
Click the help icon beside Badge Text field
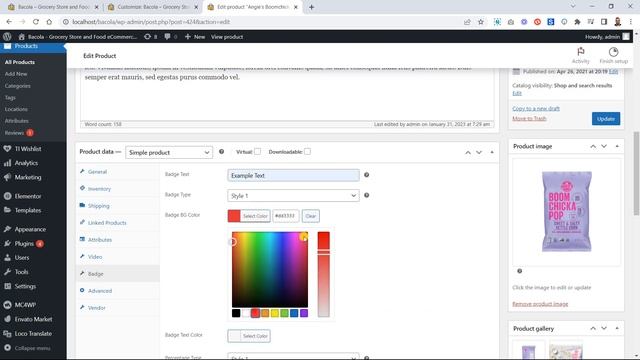(x=367, y=175)
